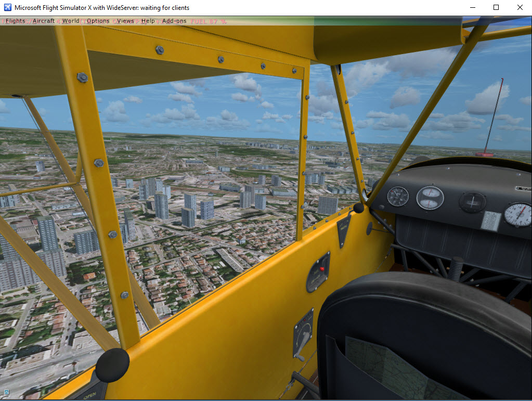Click the placard card on instrument panel

point(490,221)
